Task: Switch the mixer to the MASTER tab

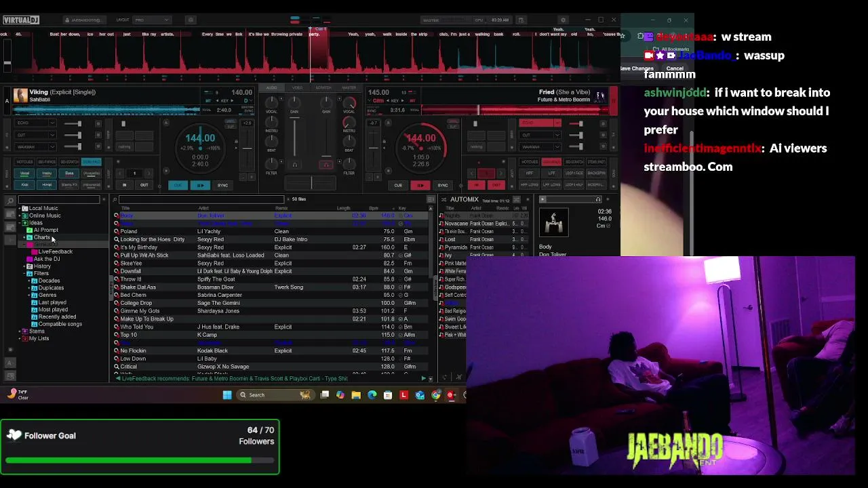Action: point(349,88)
